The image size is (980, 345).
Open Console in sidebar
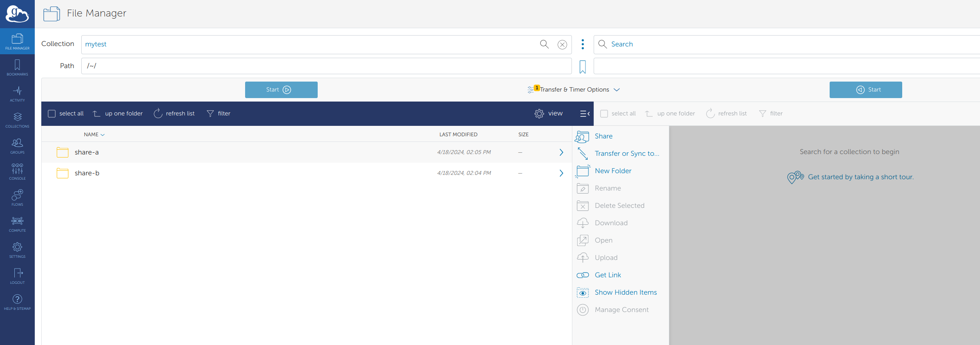pyautogui.click(x=17, y=171)
